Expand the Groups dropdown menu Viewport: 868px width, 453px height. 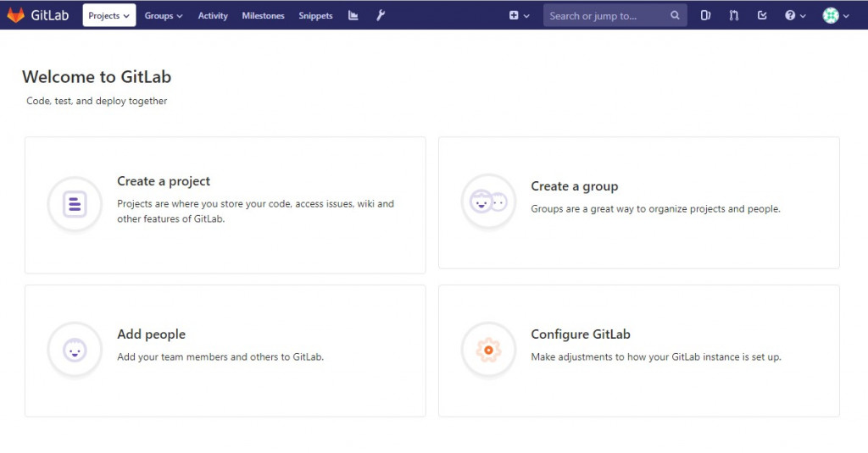[x=164, y=15]
